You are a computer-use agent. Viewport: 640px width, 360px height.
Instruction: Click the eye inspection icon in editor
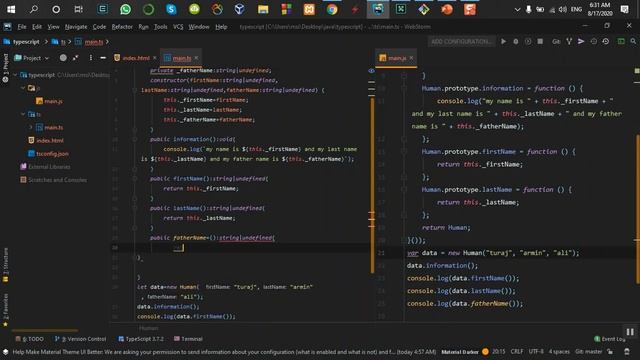(x=371, y=71)
